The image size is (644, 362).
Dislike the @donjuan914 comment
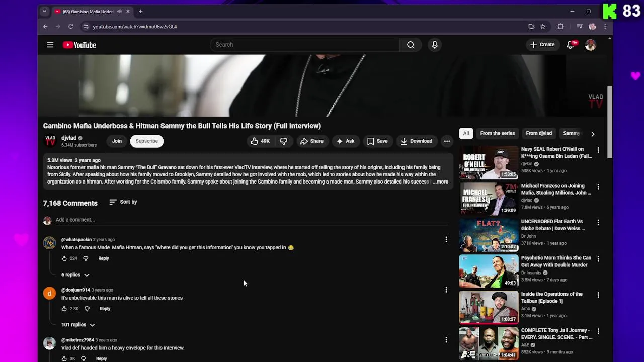coord(87,309)
